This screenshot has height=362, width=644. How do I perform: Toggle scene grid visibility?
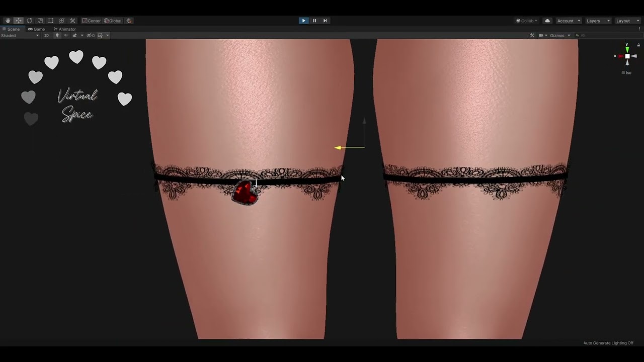pyautogui.click(x=100, y=36)
